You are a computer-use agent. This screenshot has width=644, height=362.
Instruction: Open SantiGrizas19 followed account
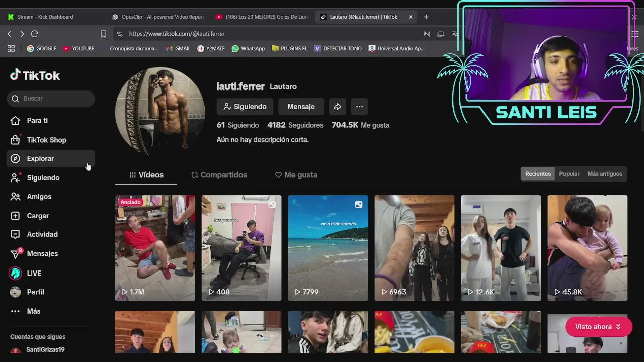[45, 350]
